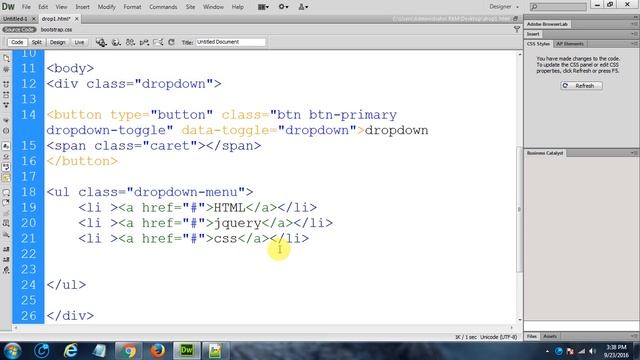
Task: Select the Source Code related file
Action: point(19,30)
